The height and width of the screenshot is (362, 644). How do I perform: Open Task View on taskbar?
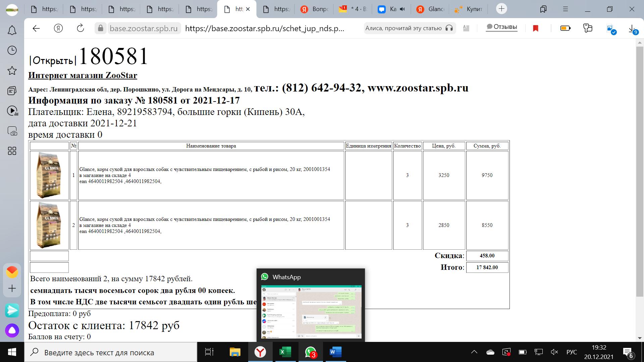(209, 352)
